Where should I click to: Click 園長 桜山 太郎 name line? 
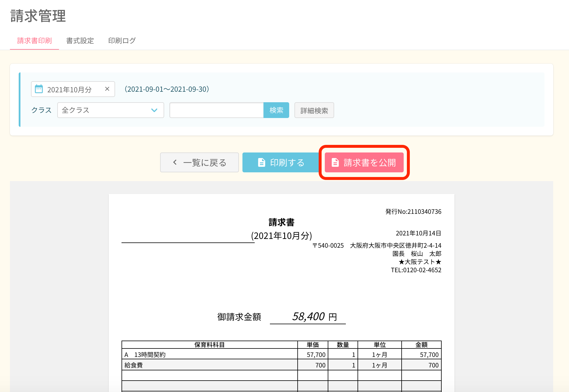pos(417,254)
